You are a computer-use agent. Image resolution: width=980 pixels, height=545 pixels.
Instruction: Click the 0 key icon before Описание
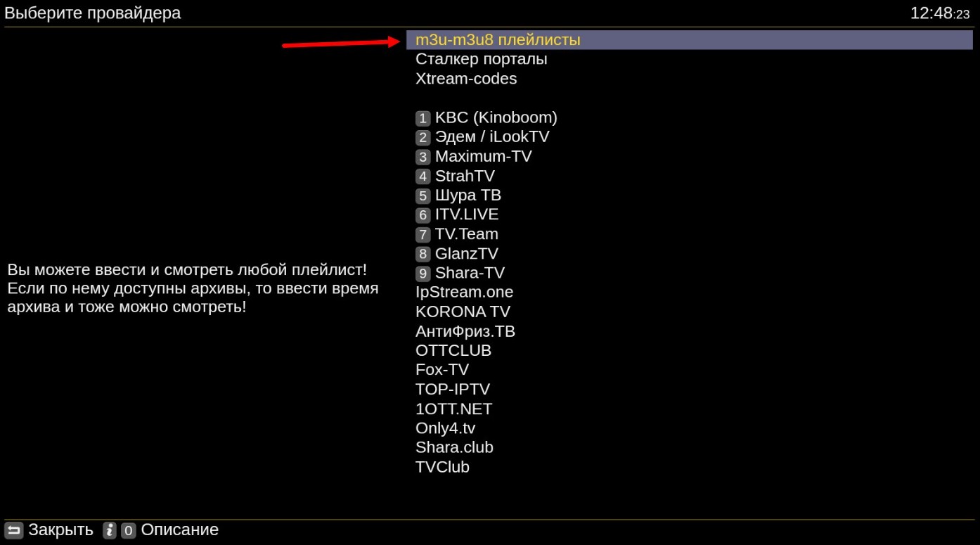(128, 530)
